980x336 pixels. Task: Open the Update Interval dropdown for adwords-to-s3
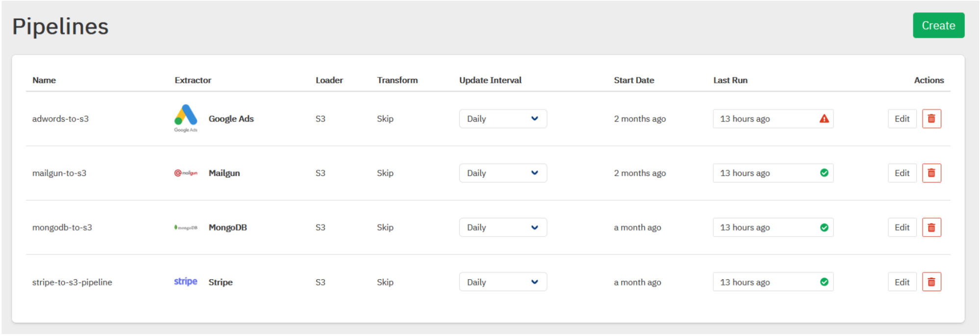[x=503, y=119]
